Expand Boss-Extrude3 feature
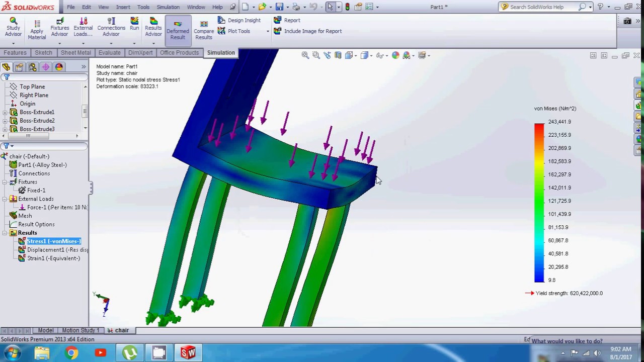This screenshot has height=362, width=644. [x=5, y=129]
